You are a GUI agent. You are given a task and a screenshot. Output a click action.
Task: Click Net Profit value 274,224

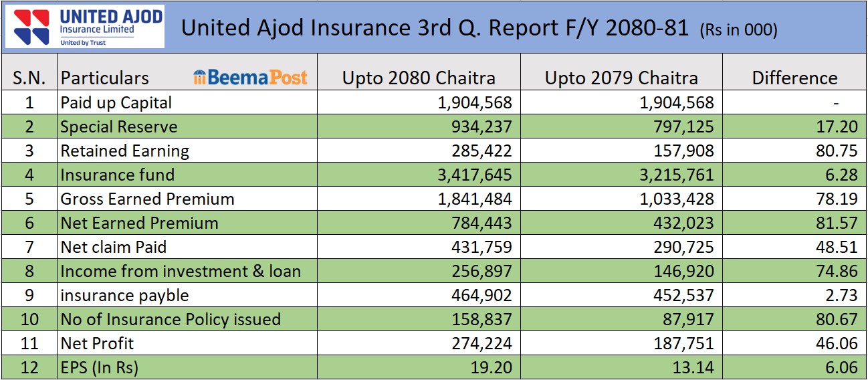click(x=478, y=344)
